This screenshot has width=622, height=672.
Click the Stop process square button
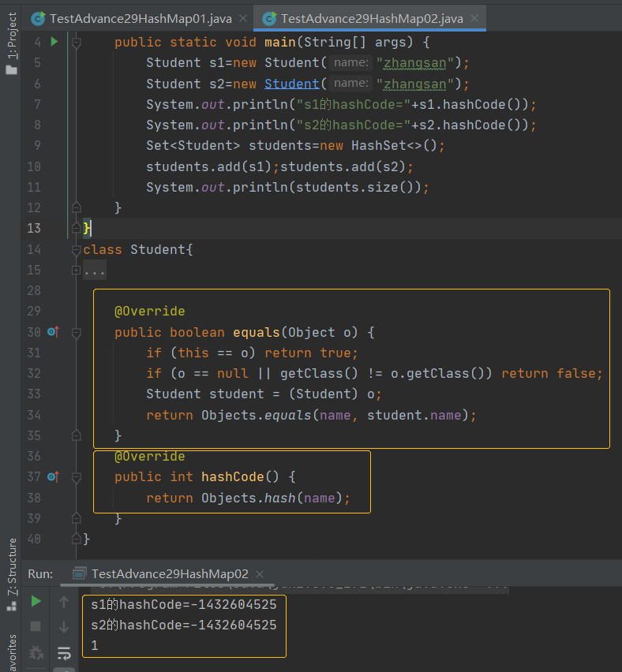pos(36,626)
